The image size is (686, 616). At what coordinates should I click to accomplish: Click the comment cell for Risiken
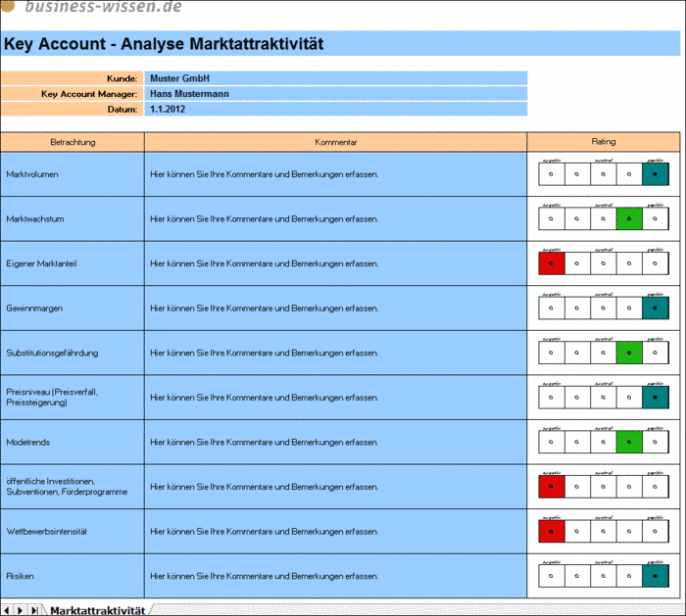(x=335, y=576)
